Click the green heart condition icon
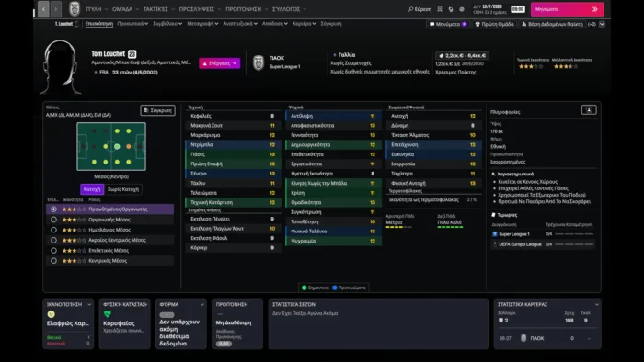Viewport: 644px width, 362px height. tap(108, 314)
